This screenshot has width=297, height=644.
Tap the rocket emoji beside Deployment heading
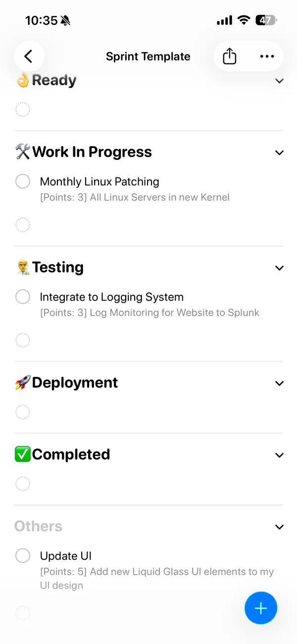[21, 382]
